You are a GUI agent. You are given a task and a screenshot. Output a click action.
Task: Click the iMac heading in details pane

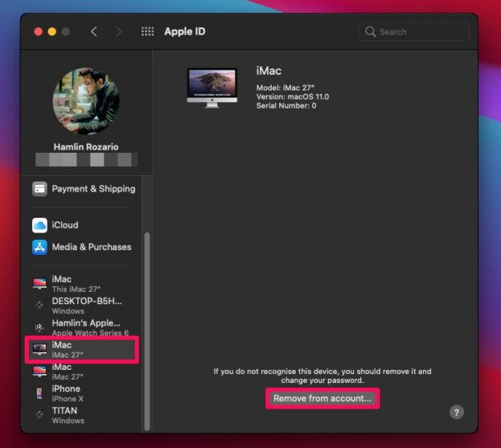click(269, 71)
